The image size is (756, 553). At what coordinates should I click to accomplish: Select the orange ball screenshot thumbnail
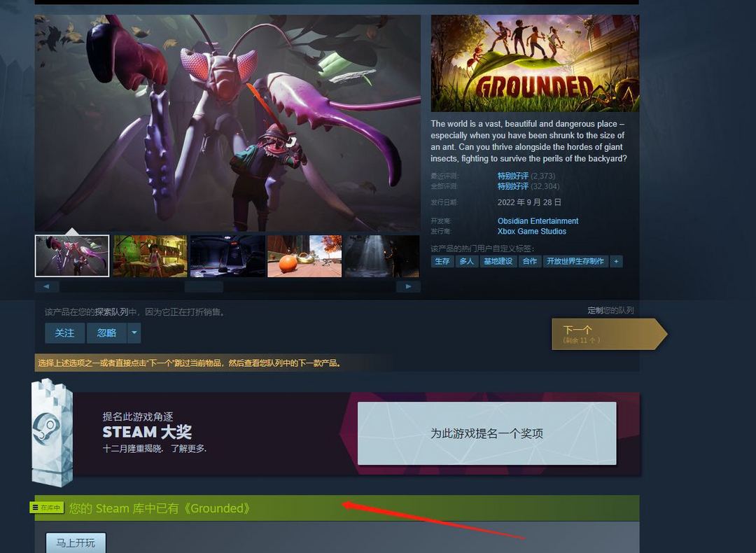coord(304,256)
